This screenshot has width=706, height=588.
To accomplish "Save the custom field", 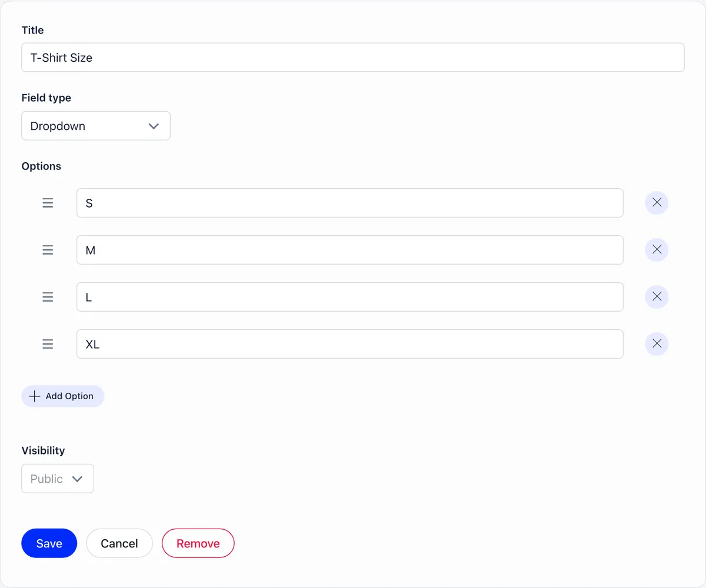I will pos(49,543).
